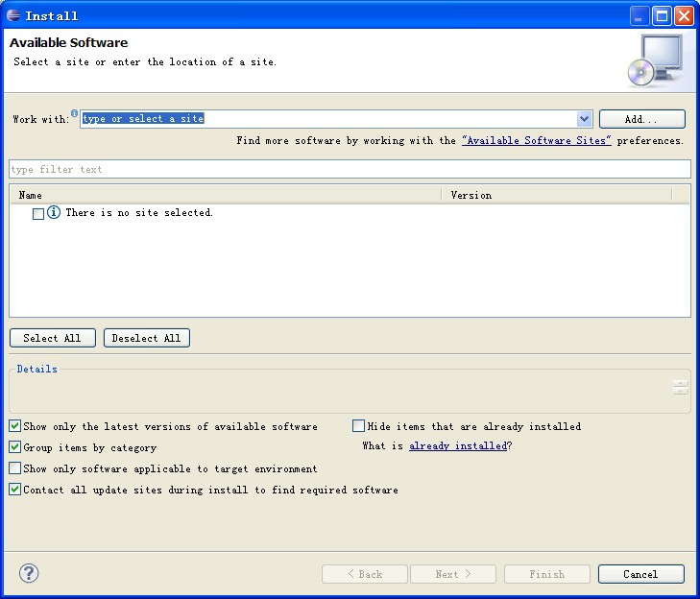This screenshot has width=700, height=599.
Task: Click the Details pane stepper arrows
Action: click(x=681, y=388)
